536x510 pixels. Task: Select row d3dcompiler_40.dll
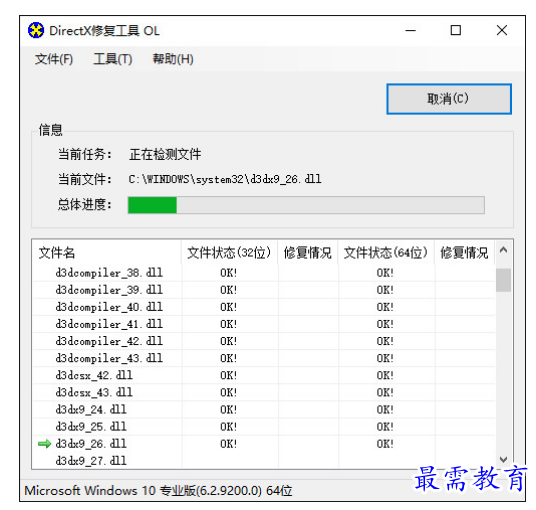click(x=264, y=307)
